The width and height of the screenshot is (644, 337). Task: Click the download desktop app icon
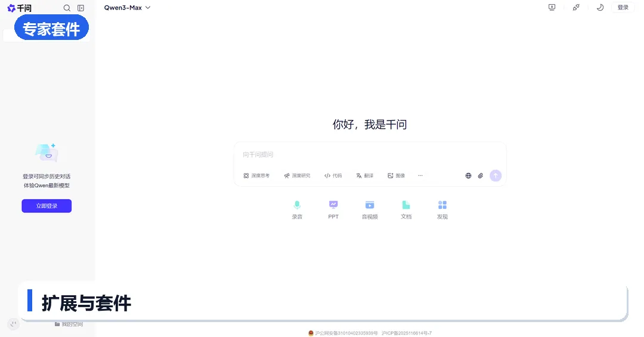coord(552,7)
